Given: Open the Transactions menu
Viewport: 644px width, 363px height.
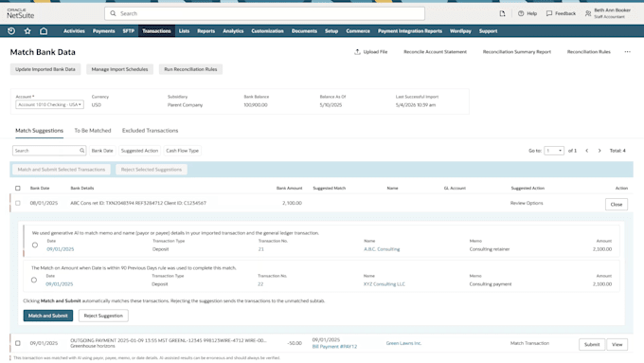Looking at the screenshot, I should click(156, 31).
